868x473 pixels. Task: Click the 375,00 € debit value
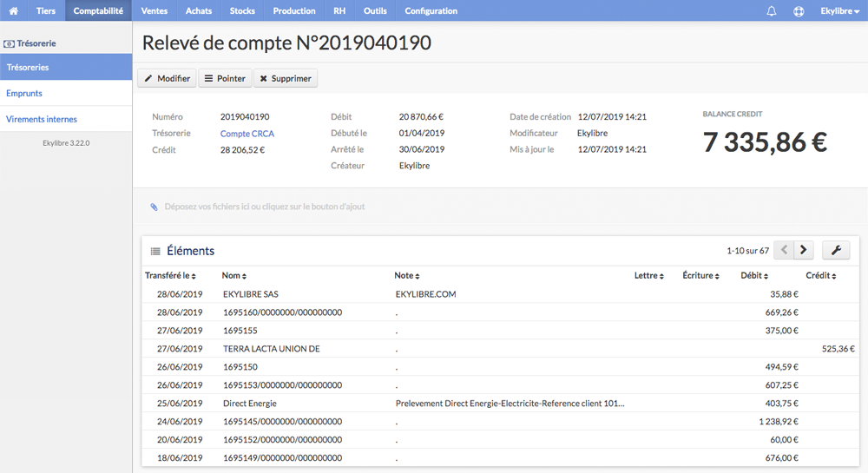[782, 331]
